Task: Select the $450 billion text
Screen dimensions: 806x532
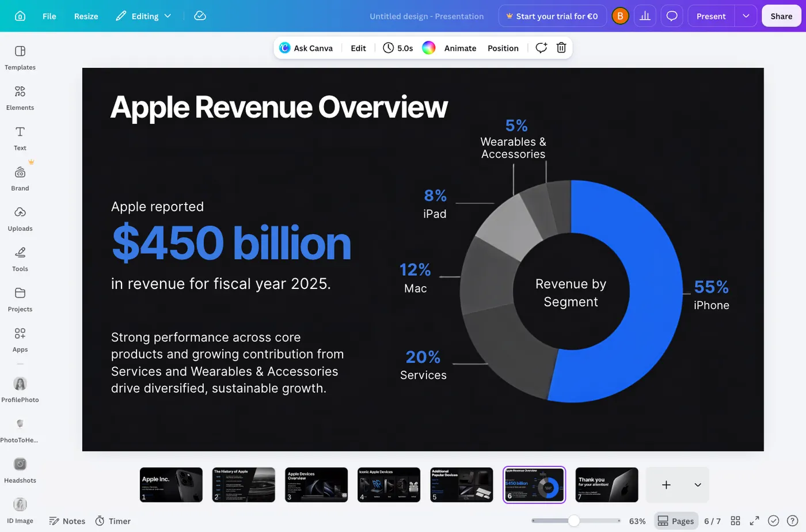Action: pyautogui.click(x=231, y=242)
